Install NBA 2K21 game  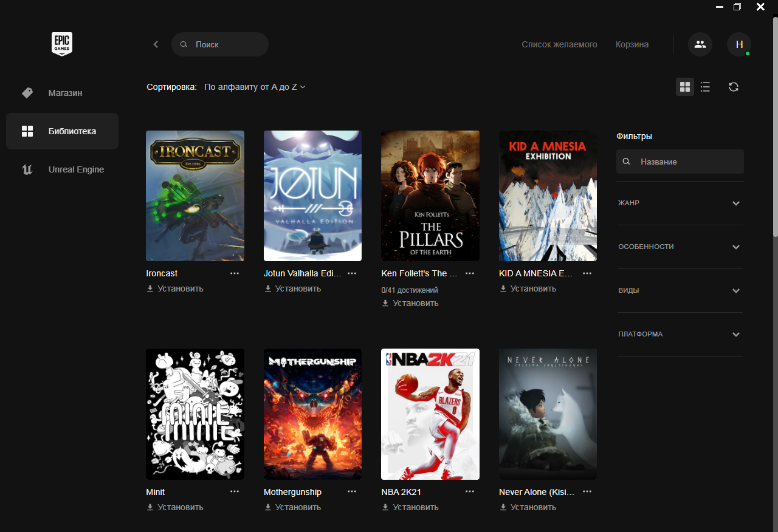pos(410,507)
